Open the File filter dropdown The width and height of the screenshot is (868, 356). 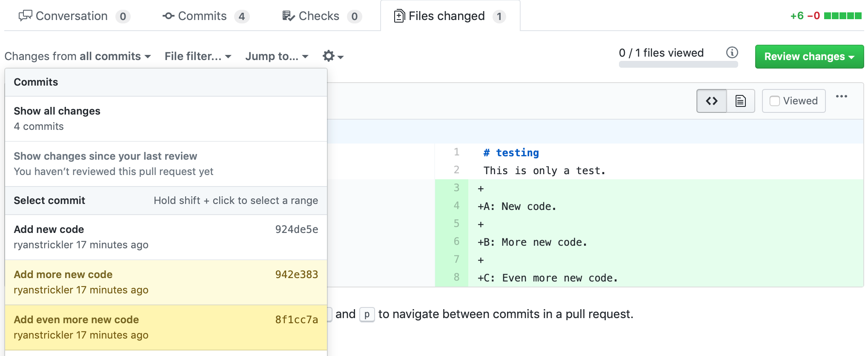tap(198, 56)
